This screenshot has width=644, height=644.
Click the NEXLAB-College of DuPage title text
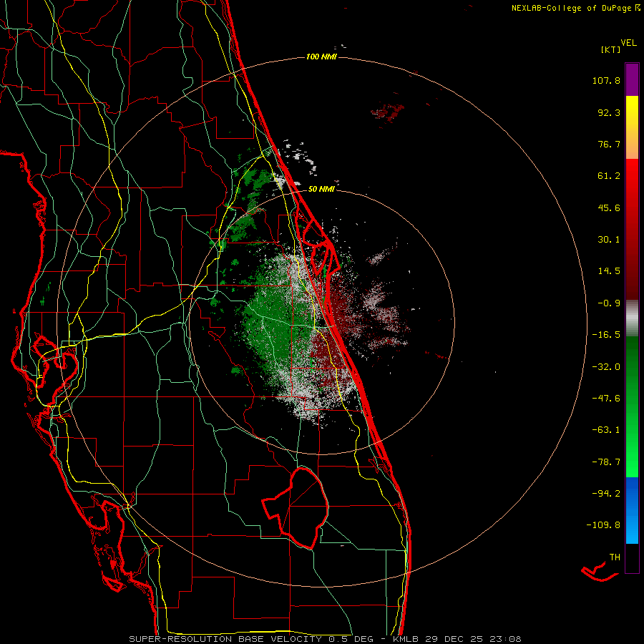(x=571, y=8)
